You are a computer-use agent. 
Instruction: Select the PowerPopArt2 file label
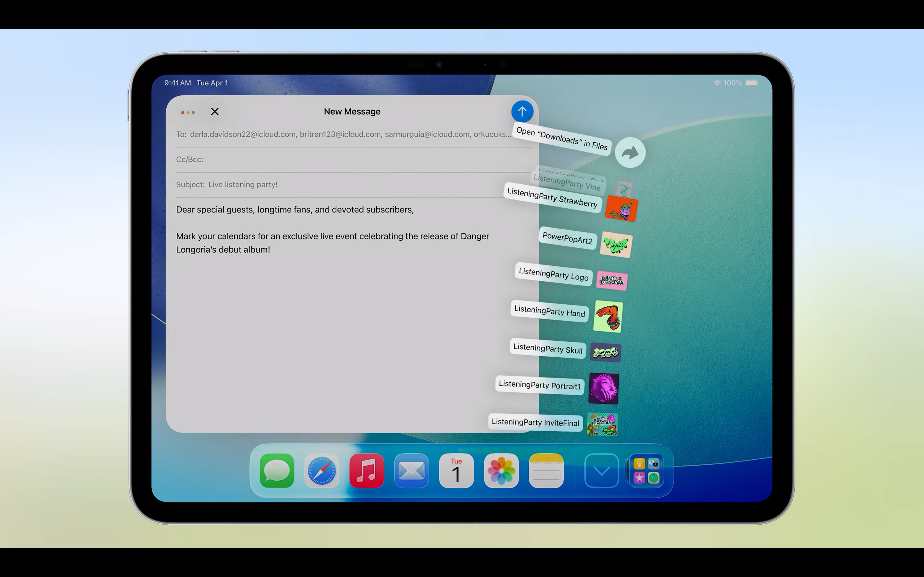567,238
